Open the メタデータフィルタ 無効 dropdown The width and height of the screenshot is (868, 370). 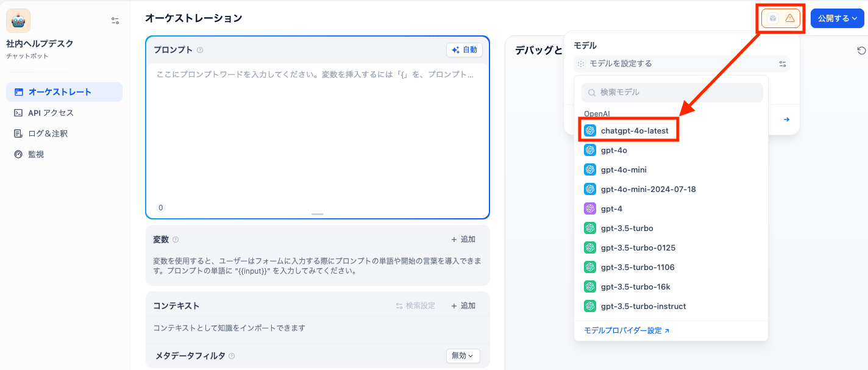pos(463,355)
